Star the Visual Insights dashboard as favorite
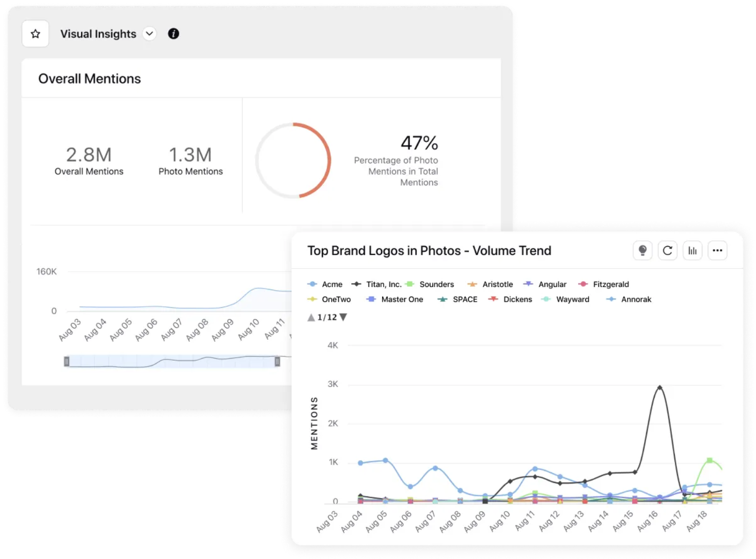This screenshot has width=756, height=559. point(35,34)
